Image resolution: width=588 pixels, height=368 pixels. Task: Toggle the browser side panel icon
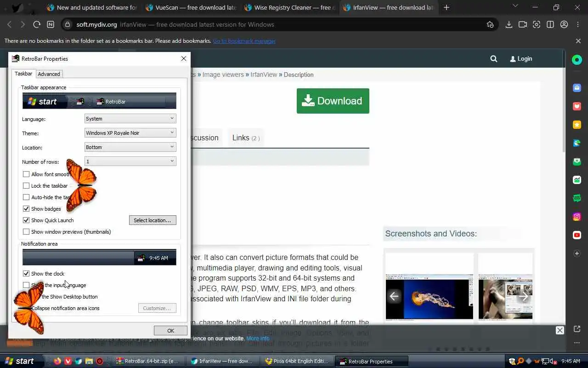tap(550, 24)
